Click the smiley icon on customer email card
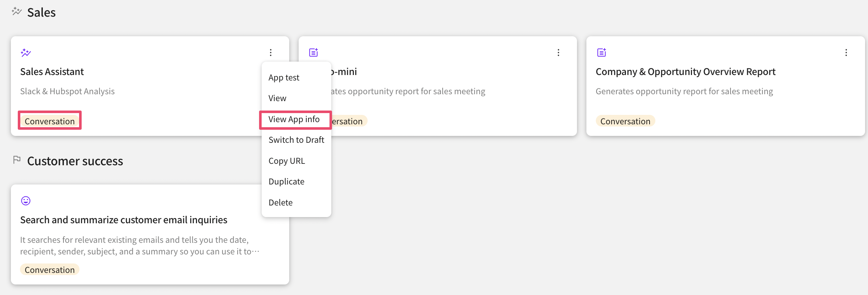Screen dimensions: 868x295 click(x=26, y=201)
